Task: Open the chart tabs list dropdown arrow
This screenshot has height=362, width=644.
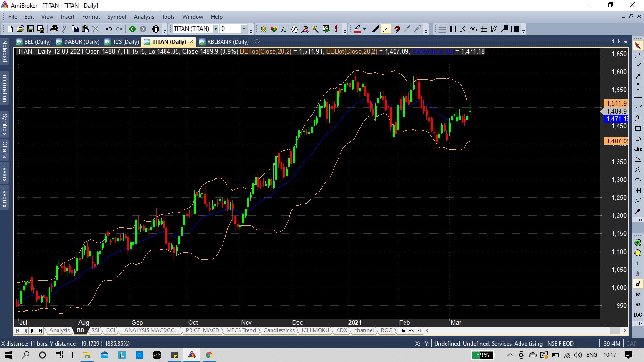Action: coord(626,41)
